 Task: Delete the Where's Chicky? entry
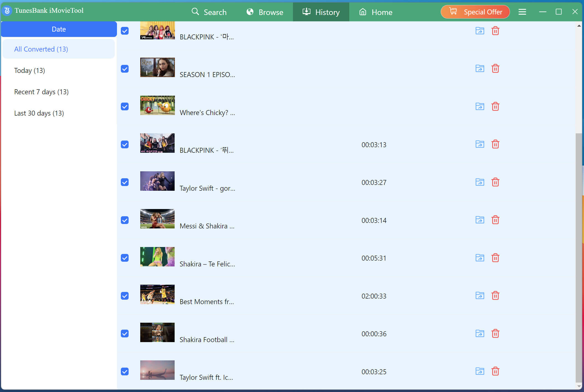pos(495,106)
